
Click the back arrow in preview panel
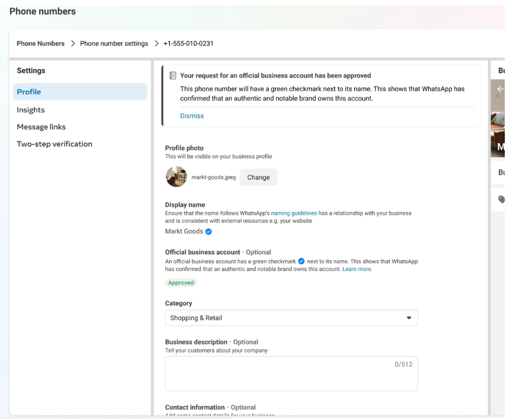500,89
